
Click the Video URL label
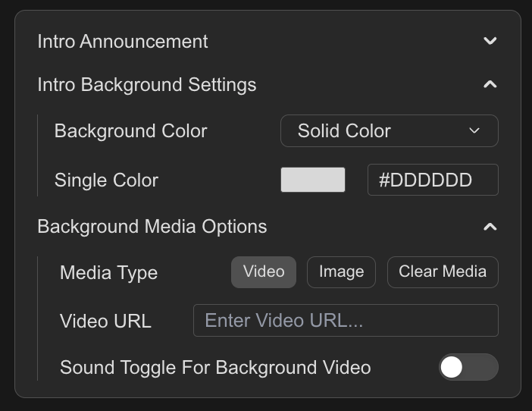tap(105, 321)
